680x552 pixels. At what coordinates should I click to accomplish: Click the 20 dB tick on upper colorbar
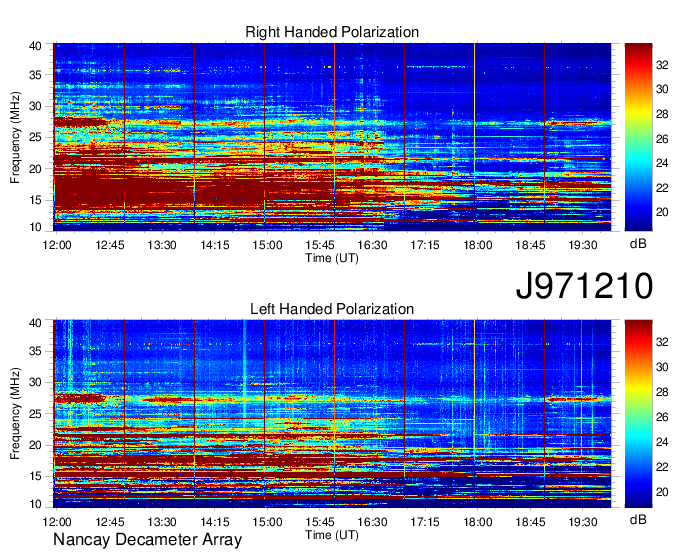pyautogui.click(x=662, y=212)
